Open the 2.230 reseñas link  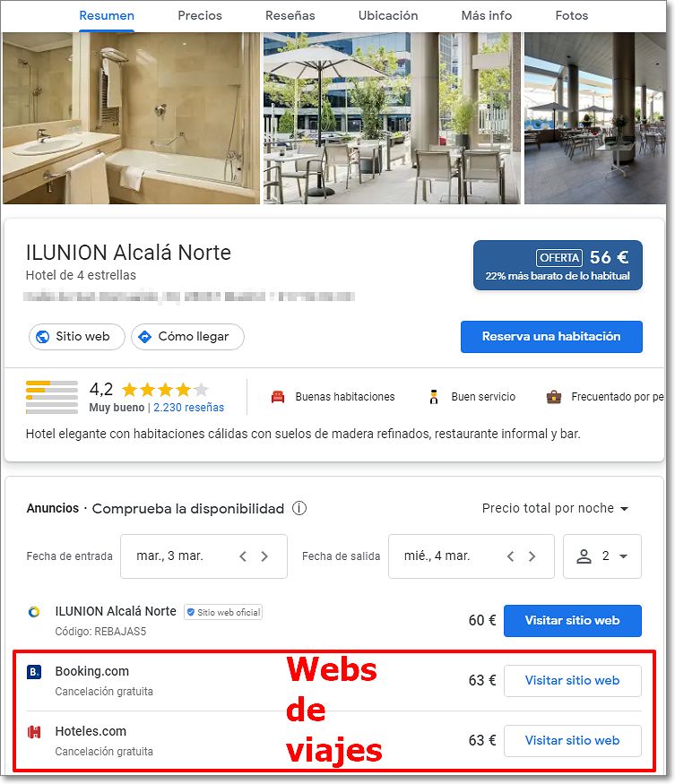pos(188,408)
